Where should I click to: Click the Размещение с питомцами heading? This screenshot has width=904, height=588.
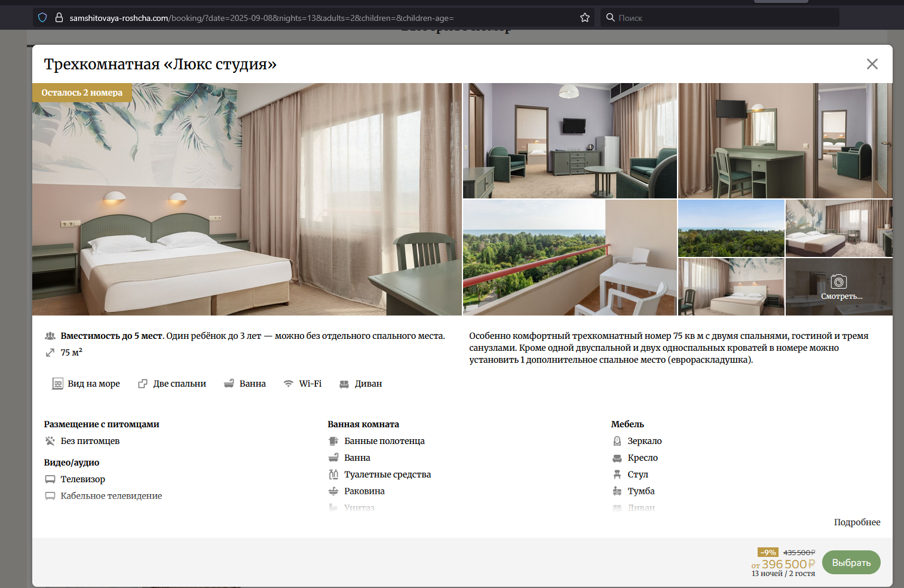pos(102,424)
